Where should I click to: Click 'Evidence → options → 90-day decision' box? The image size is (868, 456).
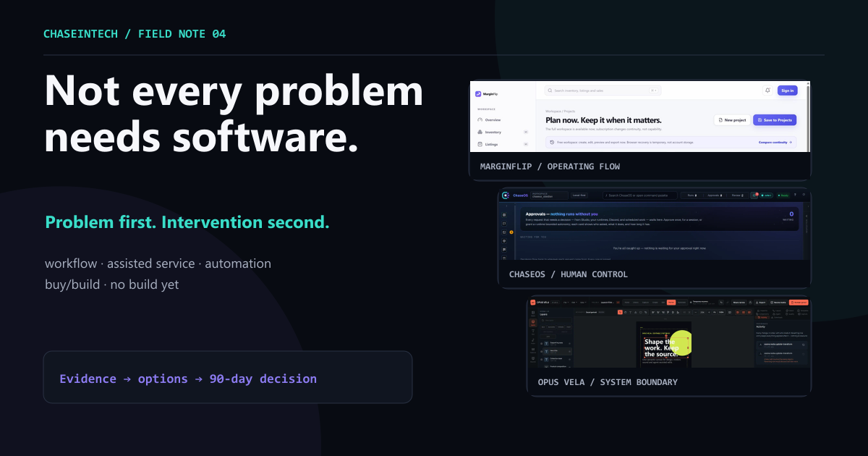point(228,377)
